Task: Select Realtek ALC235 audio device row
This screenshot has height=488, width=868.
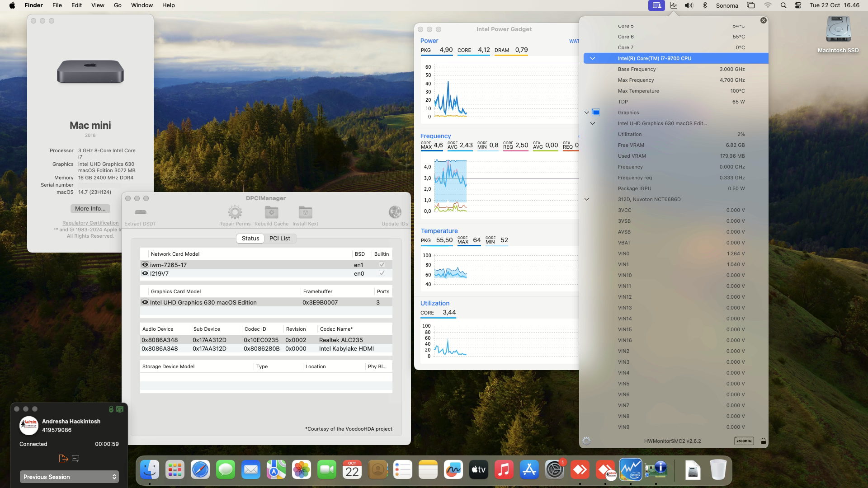Action: point(266,340)
